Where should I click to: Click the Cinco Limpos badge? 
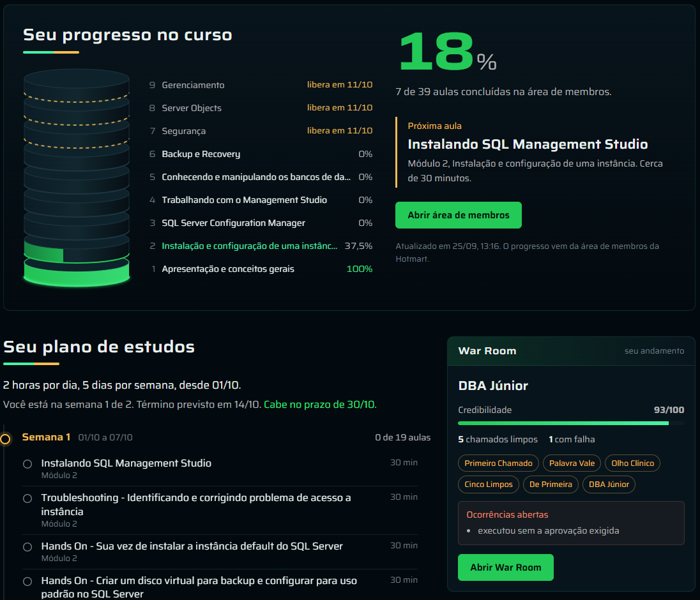coord(489,484)
